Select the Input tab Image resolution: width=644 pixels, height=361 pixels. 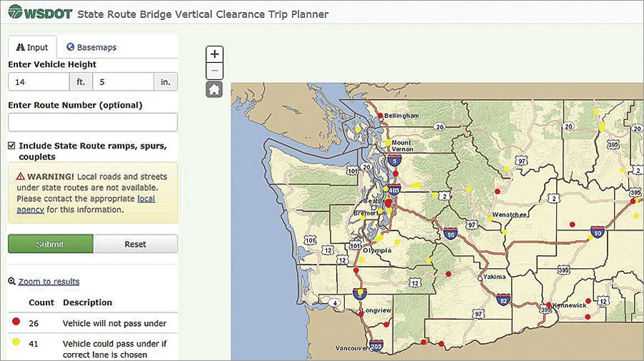[32, 47]
